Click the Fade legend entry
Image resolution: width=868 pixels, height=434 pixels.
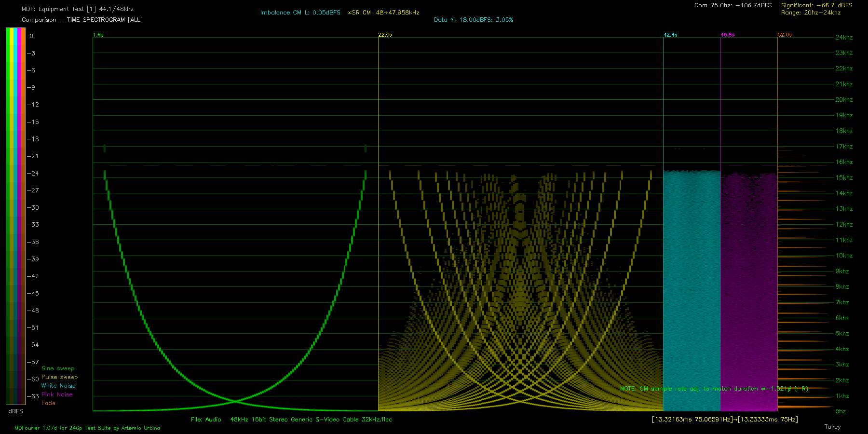pyautogui.click(x=48, y=403)
